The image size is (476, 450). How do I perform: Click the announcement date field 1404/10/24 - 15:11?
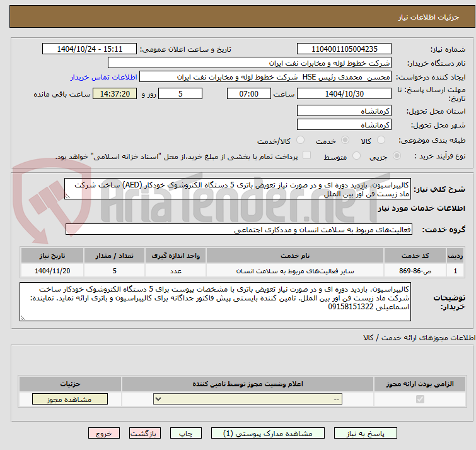pyautogui.click(x=90, y=49)
